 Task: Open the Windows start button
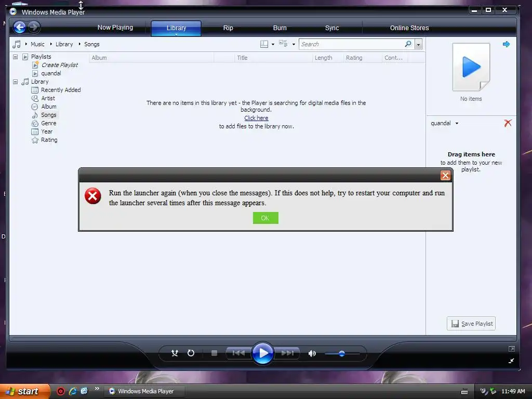[24, 391]
